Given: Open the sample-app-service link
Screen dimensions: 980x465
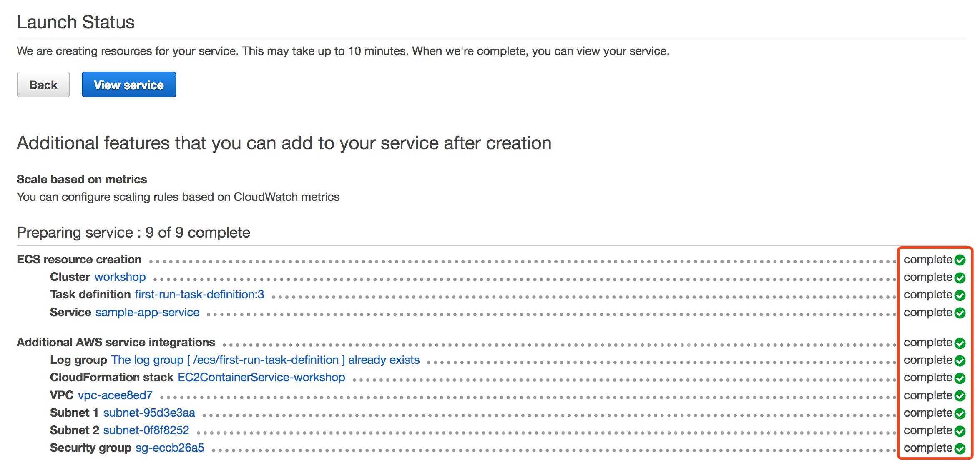Looking at the screenshot, I should pos(147,312).
